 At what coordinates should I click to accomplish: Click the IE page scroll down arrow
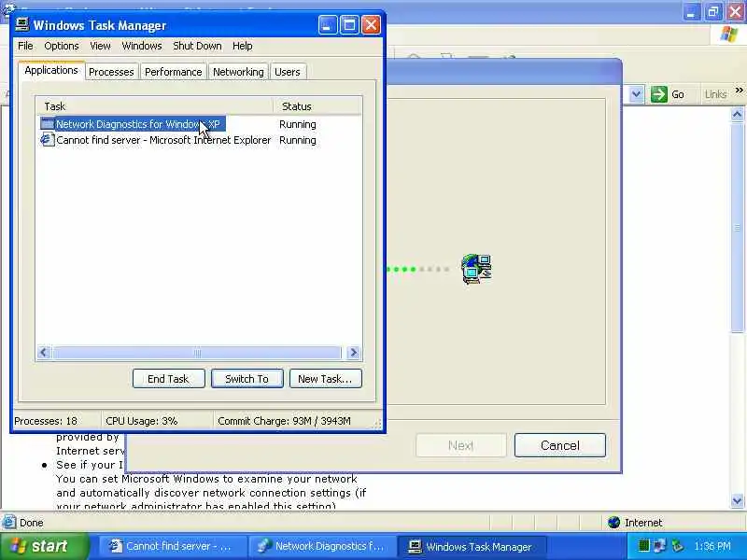coord(738,500)
